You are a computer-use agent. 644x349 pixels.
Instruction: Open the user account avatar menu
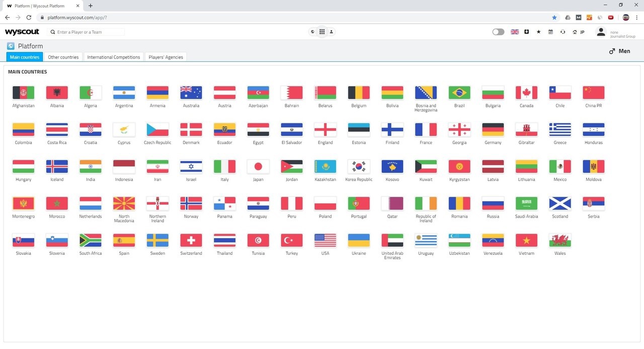(x=601, y=32)
